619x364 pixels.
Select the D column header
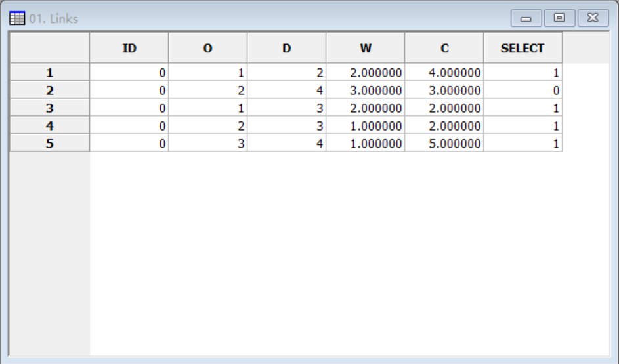click(x=287, y=48)
